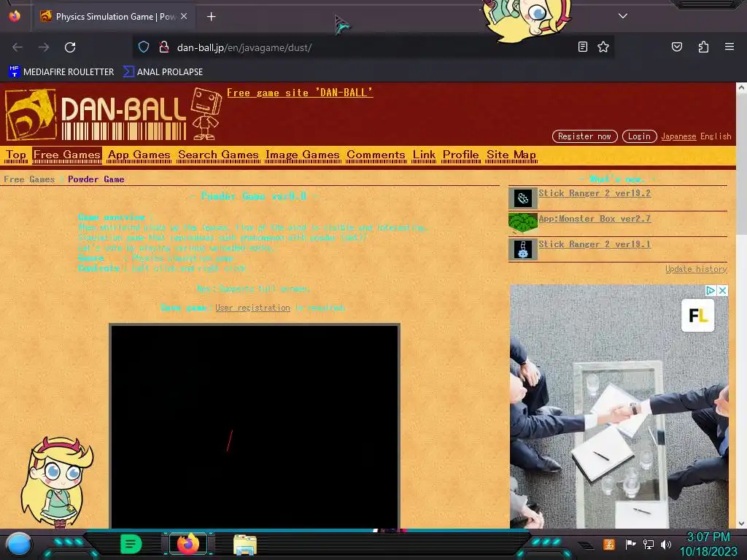Viewport: 747px width, 560px height.
Task: Reload the current page
Action: pos(70,47)
